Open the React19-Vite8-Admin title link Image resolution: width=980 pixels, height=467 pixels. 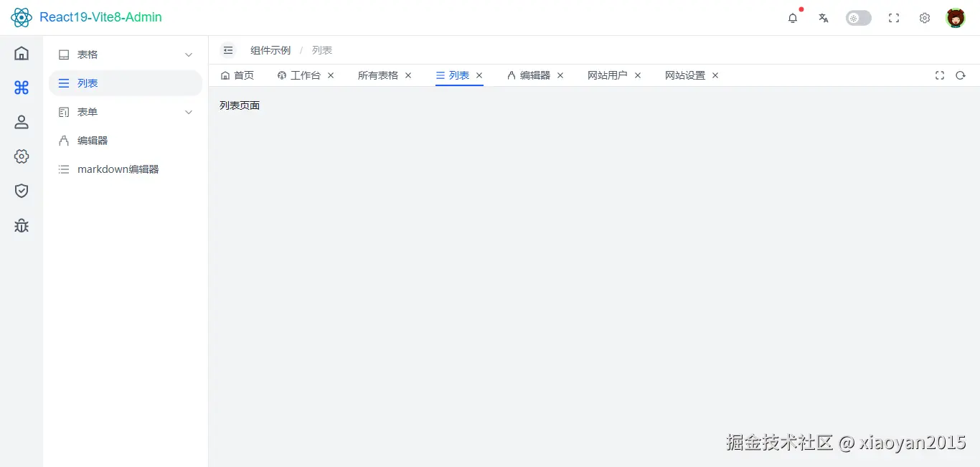coord(100,17)
